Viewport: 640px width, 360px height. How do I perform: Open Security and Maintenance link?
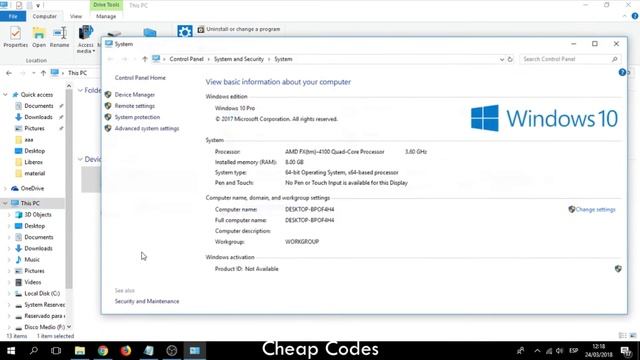[x=147, y=301]
